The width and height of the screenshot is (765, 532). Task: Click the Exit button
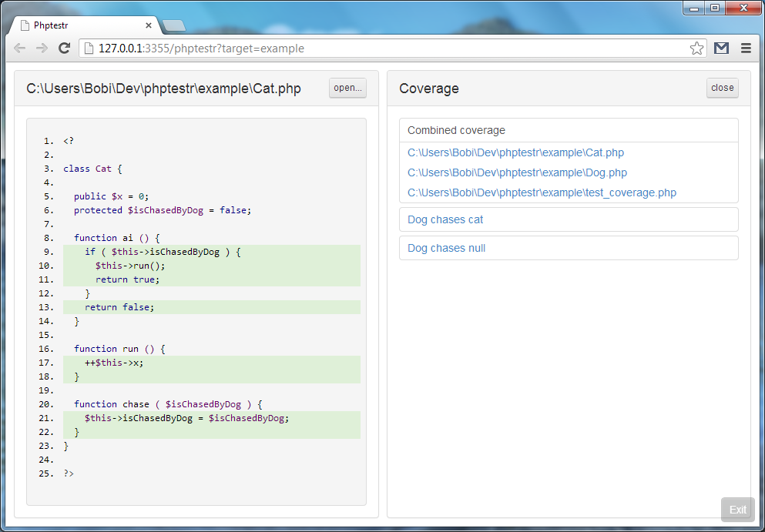click(738, 510)
